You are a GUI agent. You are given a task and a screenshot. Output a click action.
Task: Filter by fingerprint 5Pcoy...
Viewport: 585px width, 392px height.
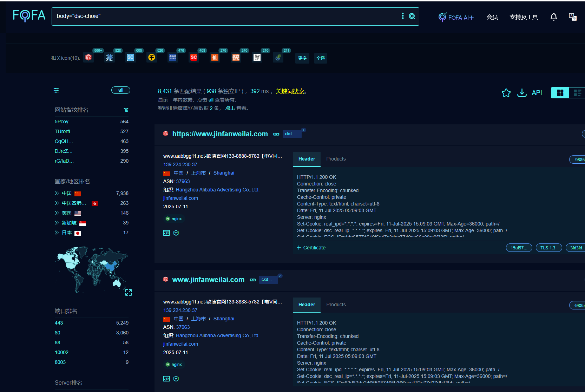click(x=64, y=122)
